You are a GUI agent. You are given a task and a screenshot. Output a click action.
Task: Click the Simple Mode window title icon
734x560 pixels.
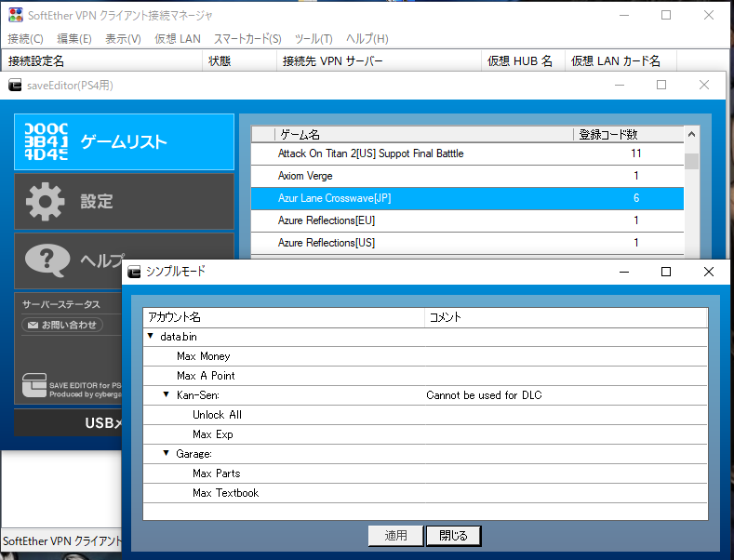point(135,272)
